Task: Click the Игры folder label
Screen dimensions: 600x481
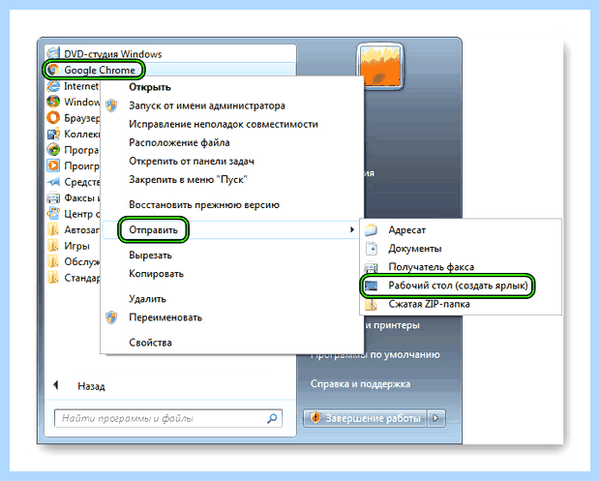Action: [x=77, y=246]
